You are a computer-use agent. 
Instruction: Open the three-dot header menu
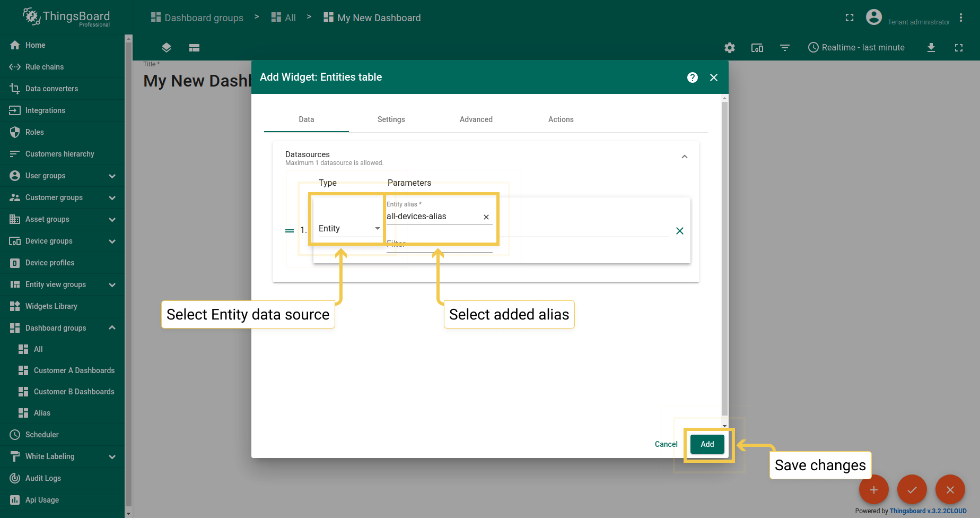(x=961, y=18)
